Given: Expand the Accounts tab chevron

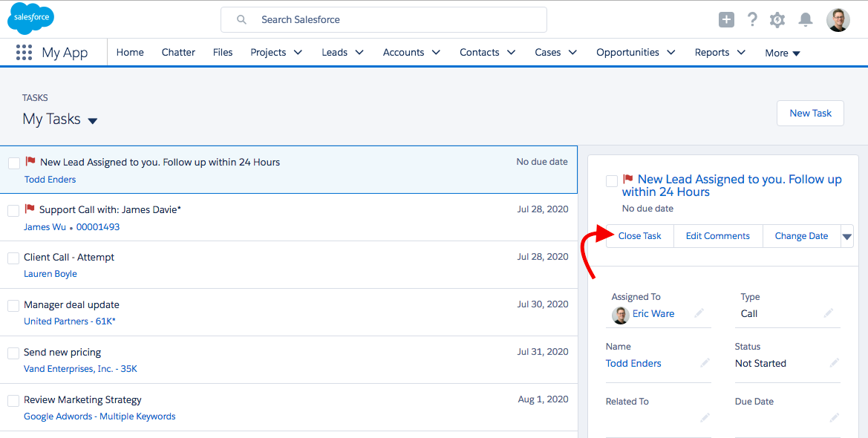Looking at the screenshot, I should (x=436, y=53).
